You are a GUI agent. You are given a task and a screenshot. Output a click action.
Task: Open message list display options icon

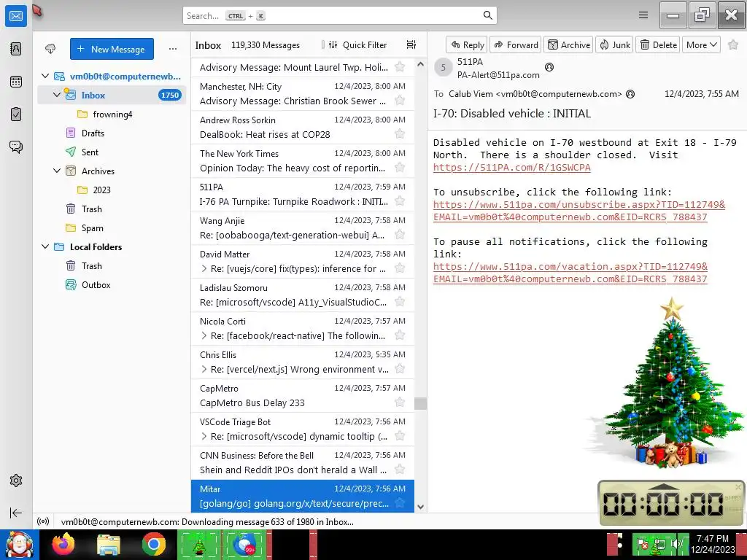411,44
